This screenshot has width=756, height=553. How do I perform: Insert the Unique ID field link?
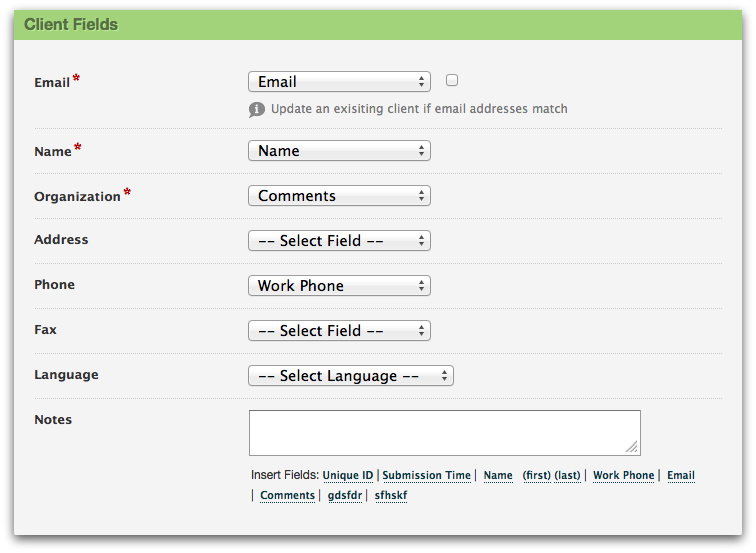[348, 476]
